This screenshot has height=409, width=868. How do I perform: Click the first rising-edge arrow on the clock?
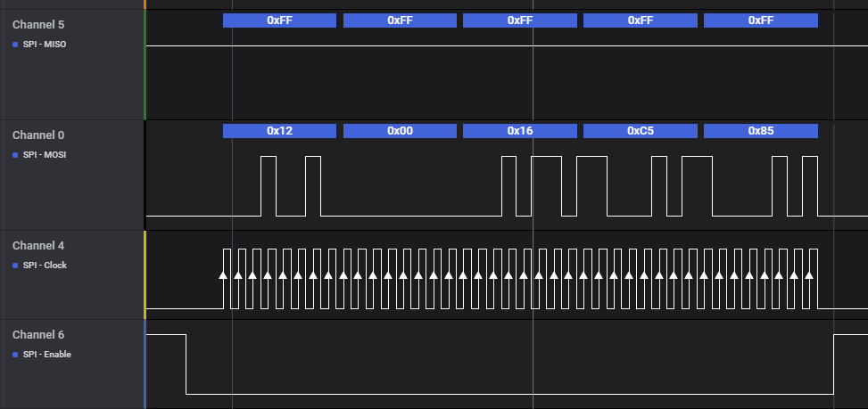tap(223, 274)
